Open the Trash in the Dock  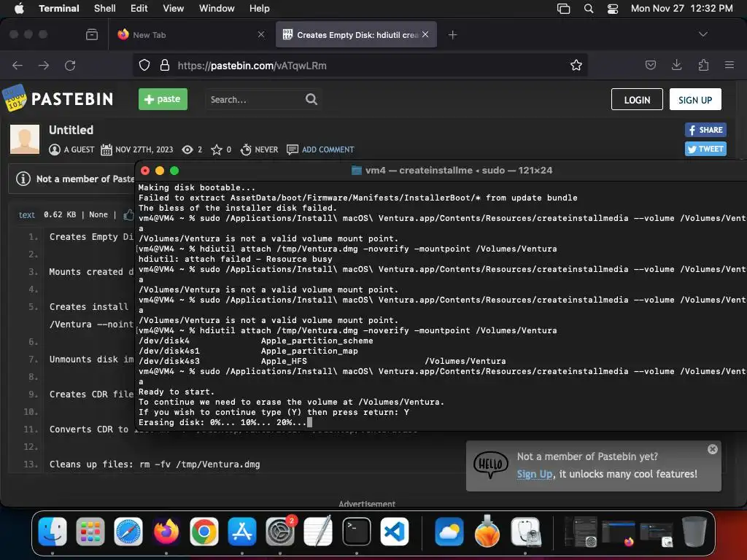[694, 532]
